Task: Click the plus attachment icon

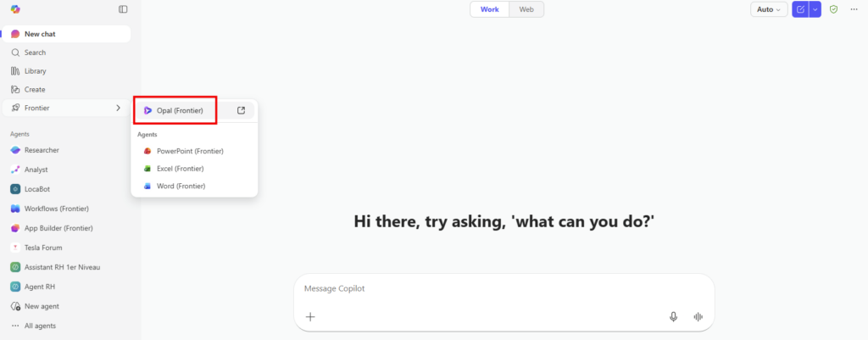Action: click(310, 316)
